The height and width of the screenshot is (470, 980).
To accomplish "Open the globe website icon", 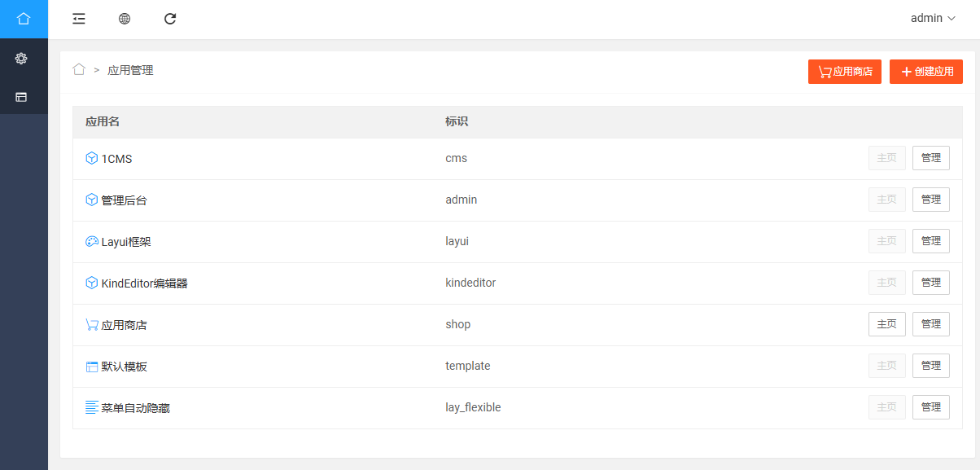I will click(x=125, y=19).
